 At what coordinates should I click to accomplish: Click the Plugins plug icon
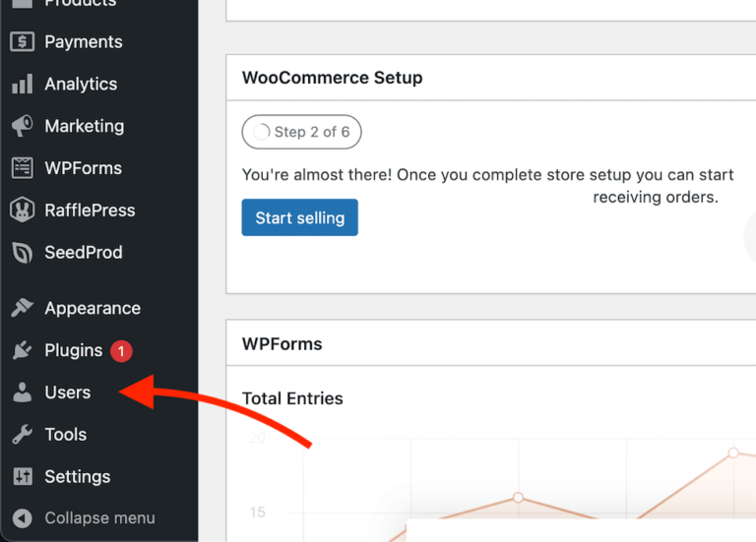click(x=22, y=351)
